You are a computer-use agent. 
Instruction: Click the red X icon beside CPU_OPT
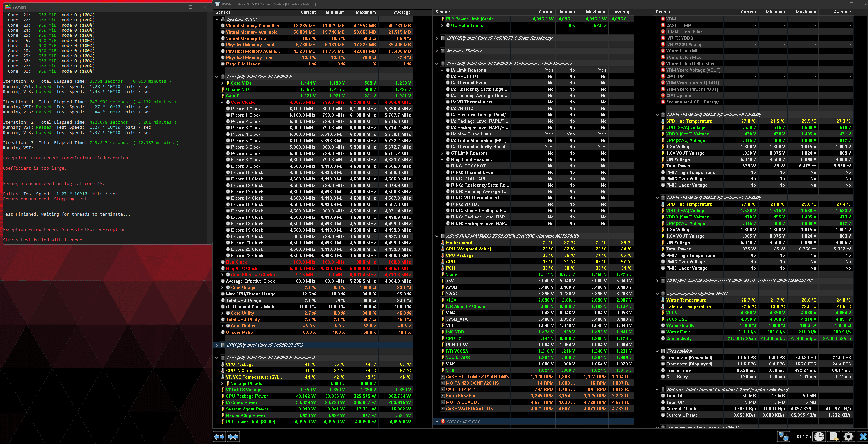tap(663, 77)
